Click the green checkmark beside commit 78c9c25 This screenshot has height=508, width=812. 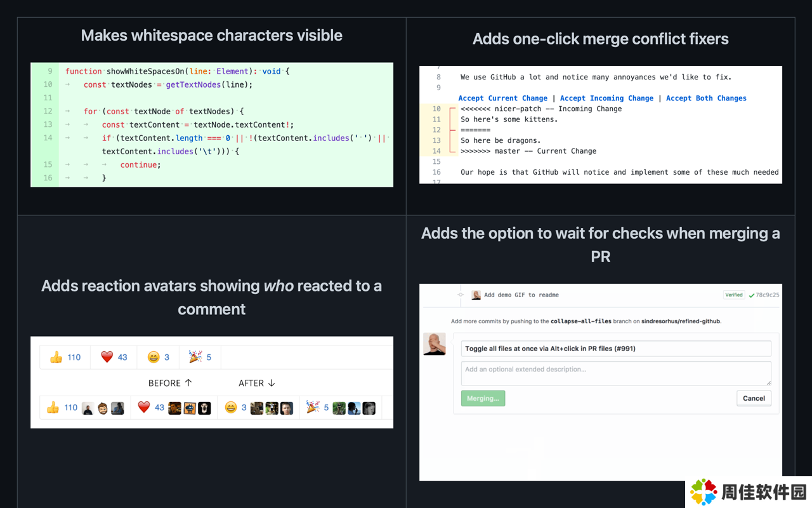tap(751, 295)
